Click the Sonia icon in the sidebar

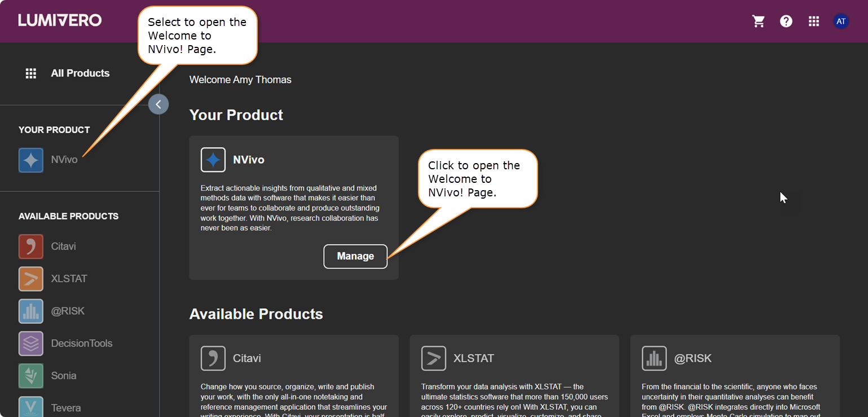tap(31, 376)
